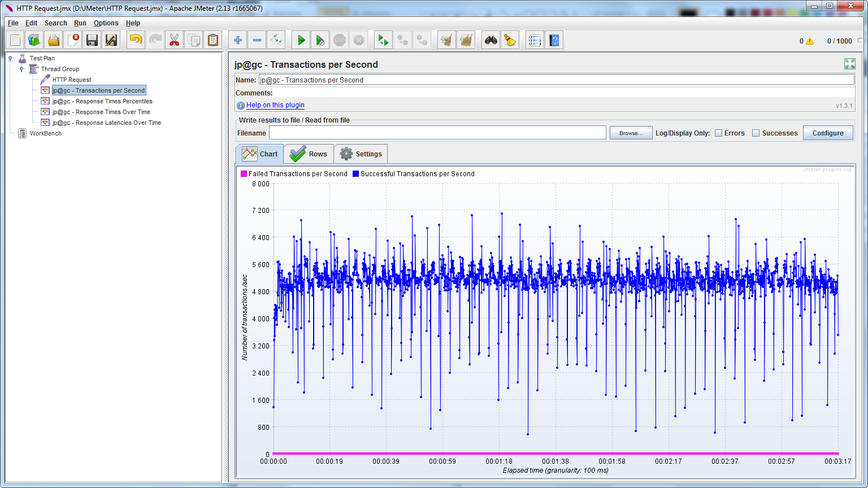The image size is (868, 488).
Task: Click into the Comments field
Action: click(x=564, y=93)
